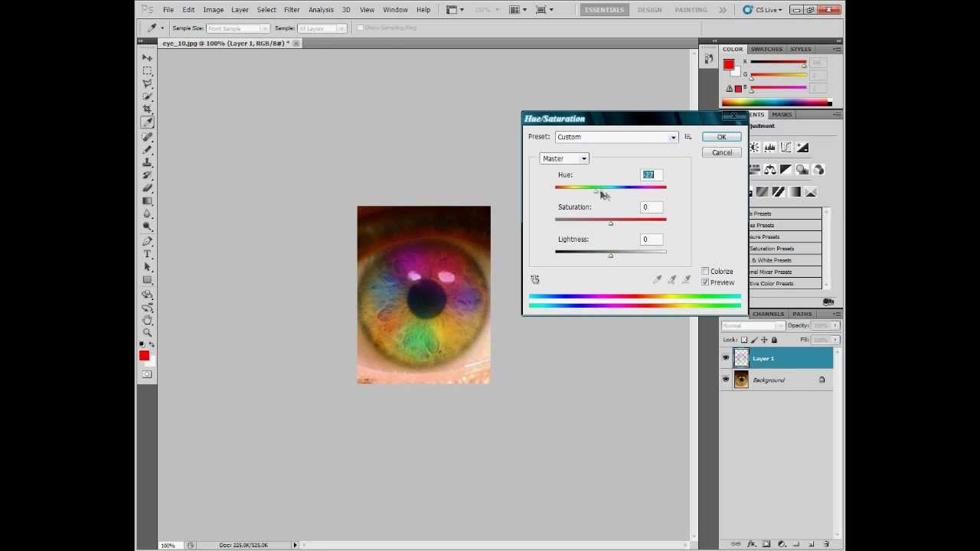This screenshot has height=551, width=980.
Task: Open the Master channel dropdown
Action: click(x=564, y=158)
